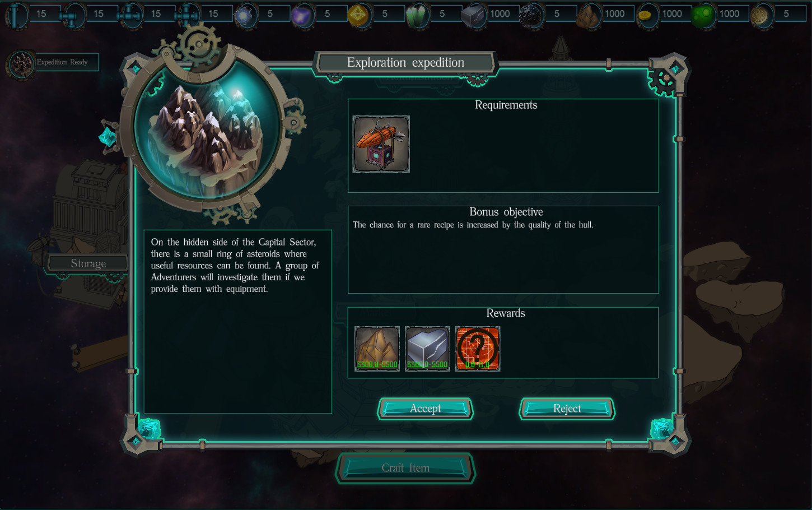Image resolution: width=812 pixels, height=510 pixels.
Task: Click the cross pipe junction resource icon
Action: click(189, 15)
